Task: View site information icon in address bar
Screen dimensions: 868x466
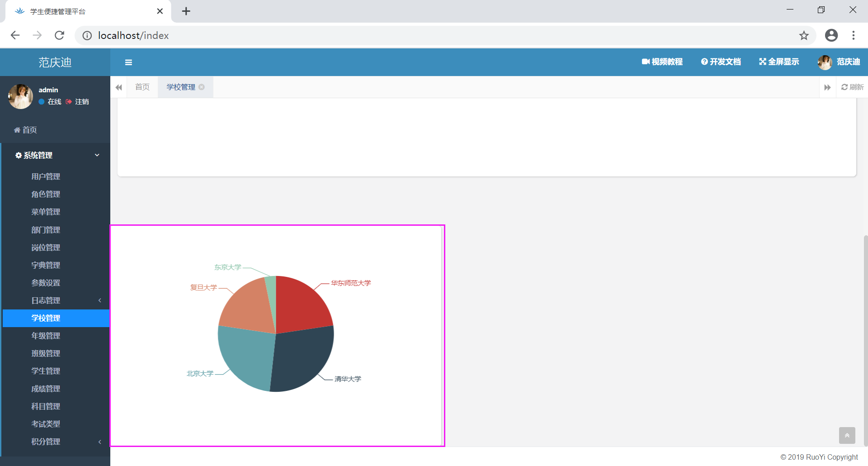Action: point(87,35)
